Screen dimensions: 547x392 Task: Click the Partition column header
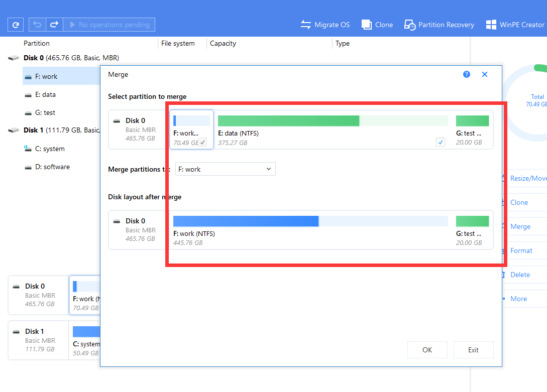point(37,43)
